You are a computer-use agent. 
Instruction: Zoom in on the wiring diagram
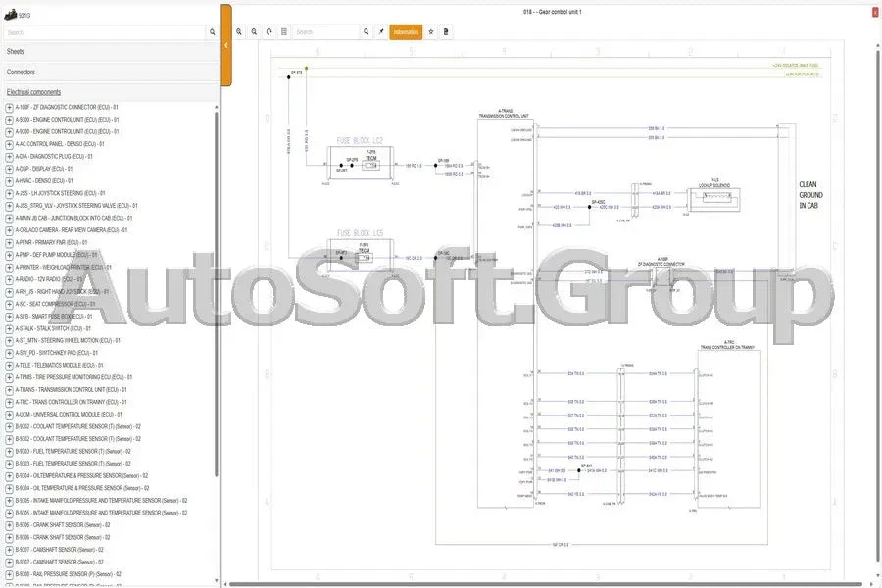[x=240, y=32]
